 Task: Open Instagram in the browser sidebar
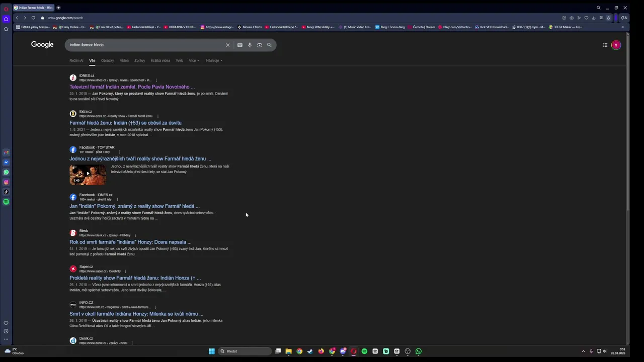coord(6,182)
